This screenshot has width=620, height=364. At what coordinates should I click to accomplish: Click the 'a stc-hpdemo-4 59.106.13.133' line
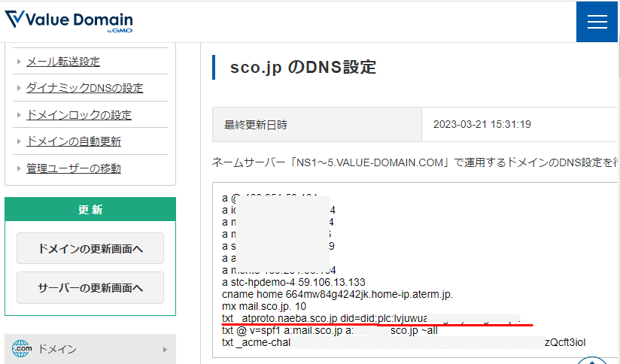[293, 282]
